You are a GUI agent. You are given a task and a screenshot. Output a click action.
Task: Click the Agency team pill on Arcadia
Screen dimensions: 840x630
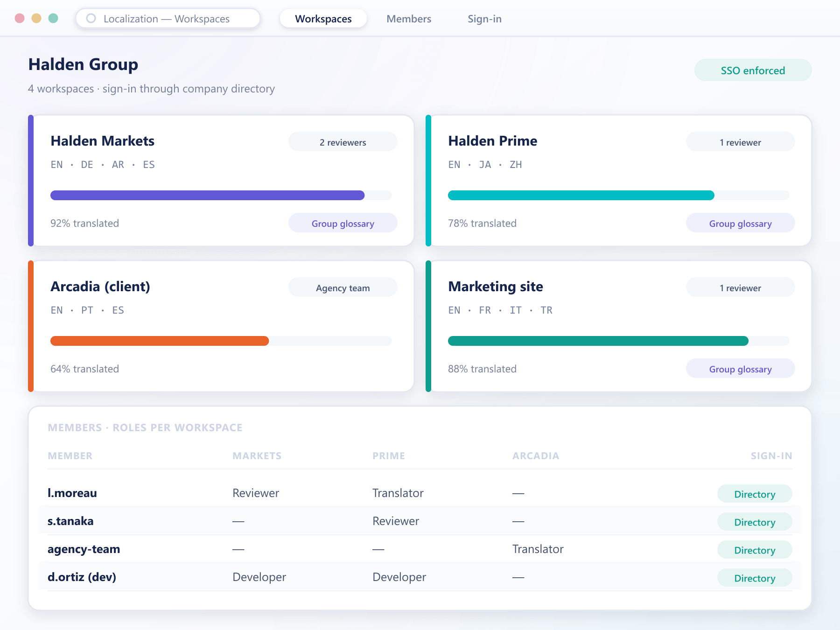pyautogui.click(x=343, y=287)
